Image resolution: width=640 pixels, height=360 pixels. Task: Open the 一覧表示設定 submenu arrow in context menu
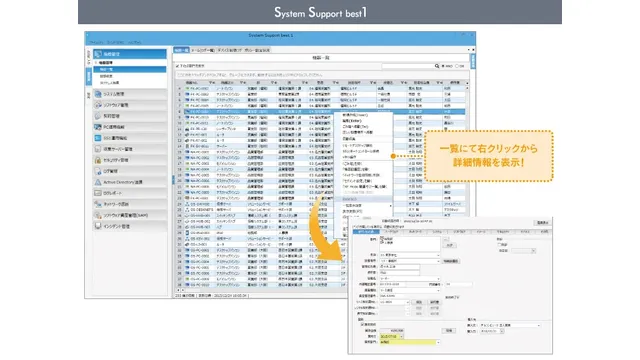point(391,205)
